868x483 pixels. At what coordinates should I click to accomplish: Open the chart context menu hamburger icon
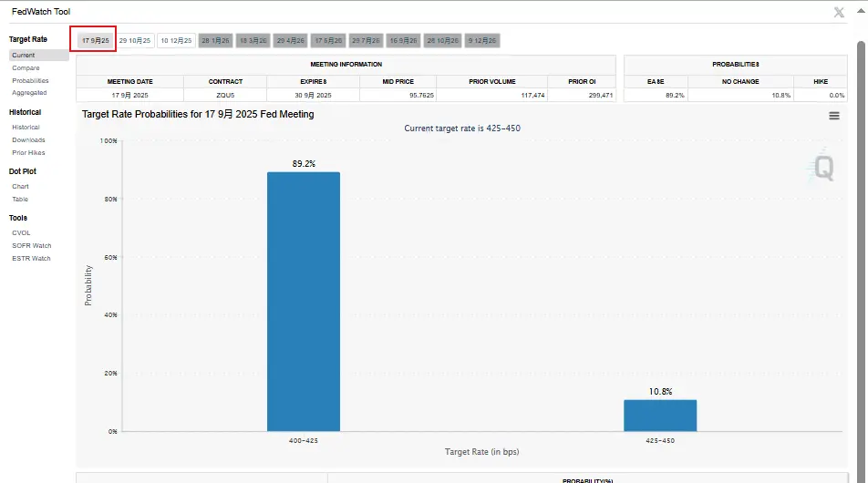click(x=833, y=116)
